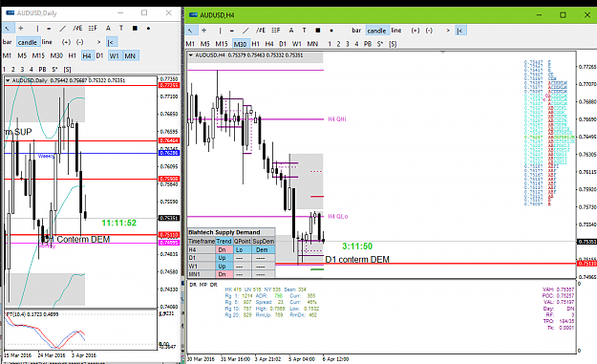Apply template PB in H4 window
This screenshot has height=364, width=597.
(x=368, y=44)
